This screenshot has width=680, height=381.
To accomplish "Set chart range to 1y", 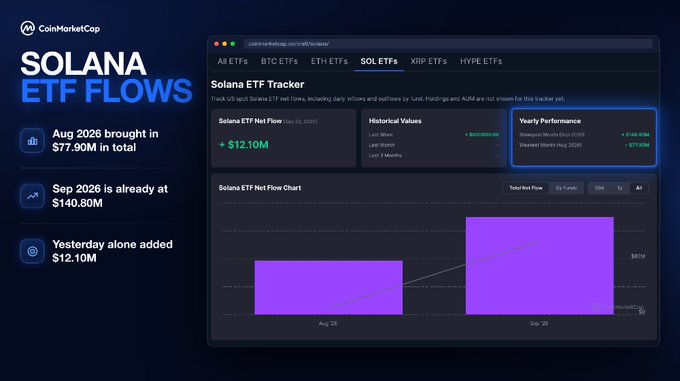I will pyautogui.click(x=620, y=188).
